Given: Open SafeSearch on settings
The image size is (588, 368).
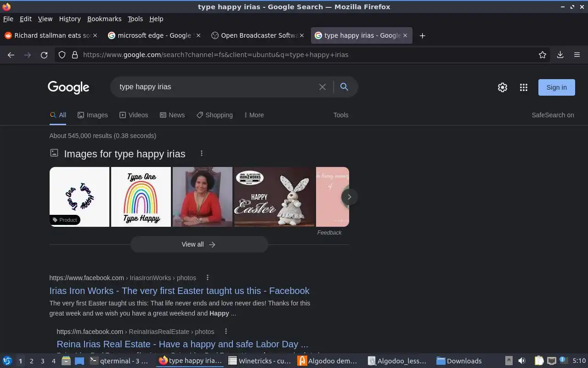Looking at the screenshot, I should 553,115.
